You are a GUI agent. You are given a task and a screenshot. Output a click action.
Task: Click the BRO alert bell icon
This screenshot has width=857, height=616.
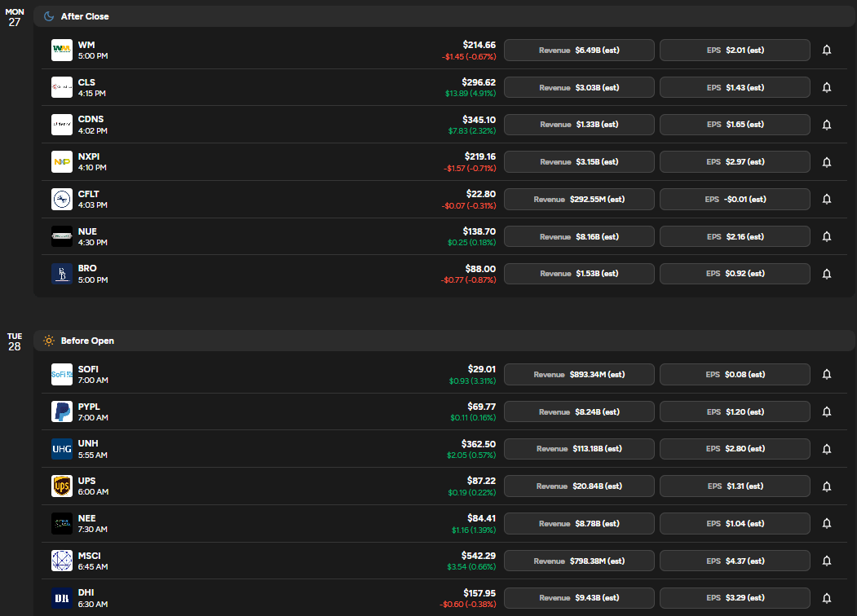tap(826, 274)
